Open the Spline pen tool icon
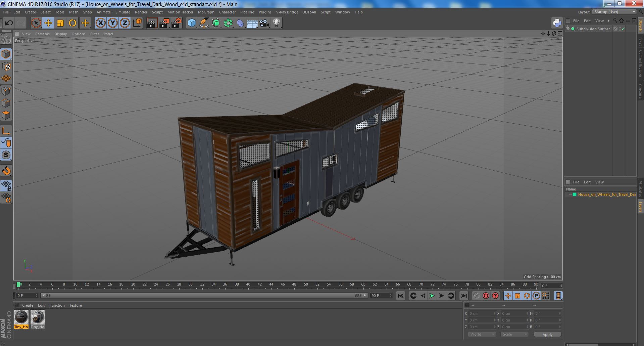The height and width of the screenshot is (346, 644). click(204, 23)
